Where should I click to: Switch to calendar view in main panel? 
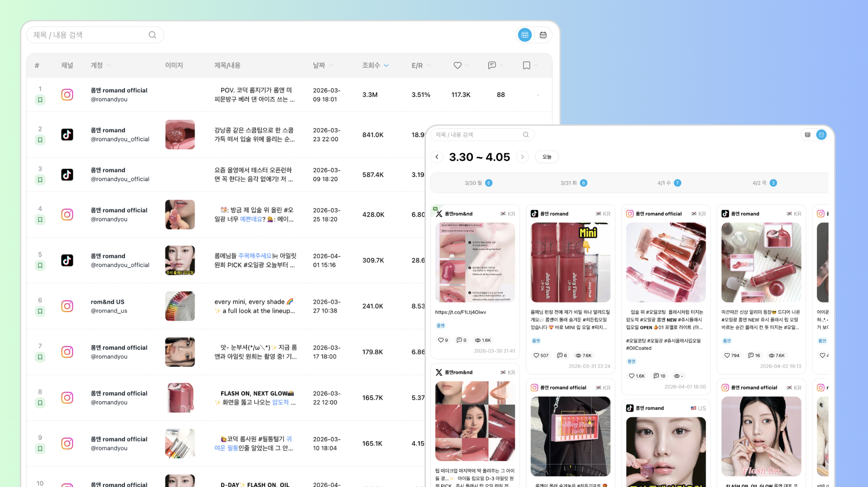[x=543, y=35]
